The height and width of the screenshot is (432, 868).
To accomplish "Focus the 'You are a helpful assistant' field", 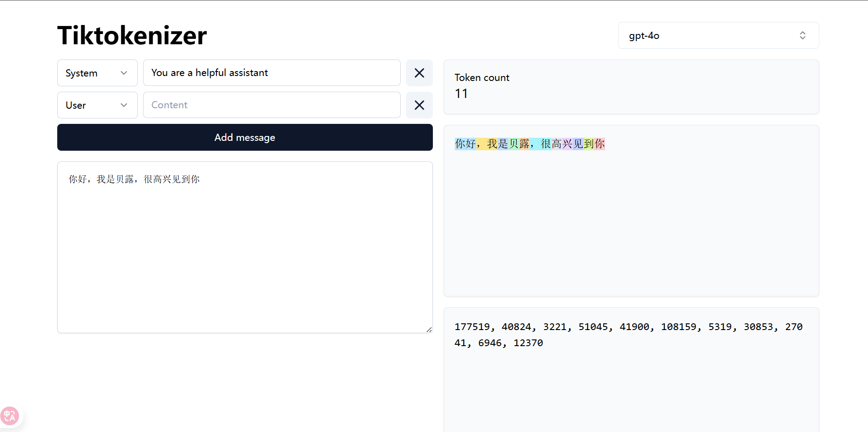I will point(271,73).
